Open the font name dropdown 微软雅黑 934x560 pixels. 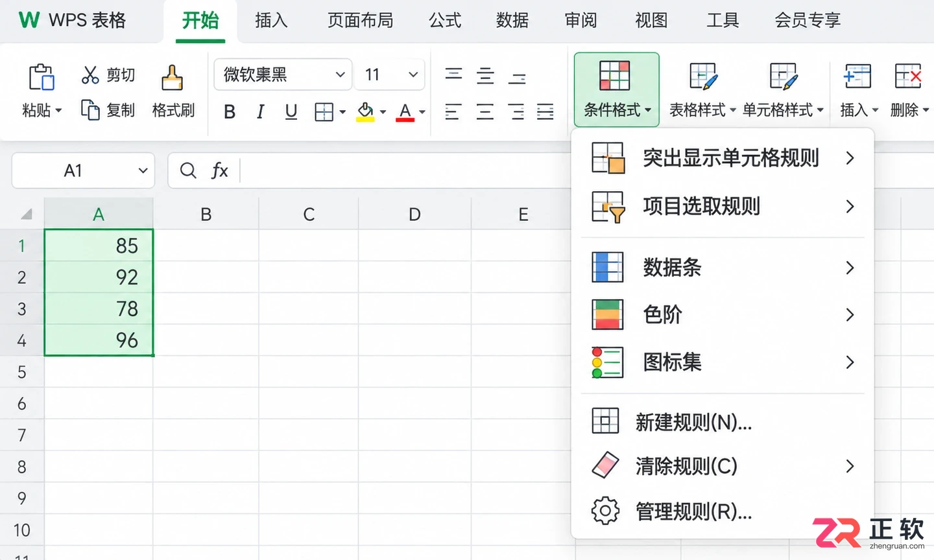(283, 75)
